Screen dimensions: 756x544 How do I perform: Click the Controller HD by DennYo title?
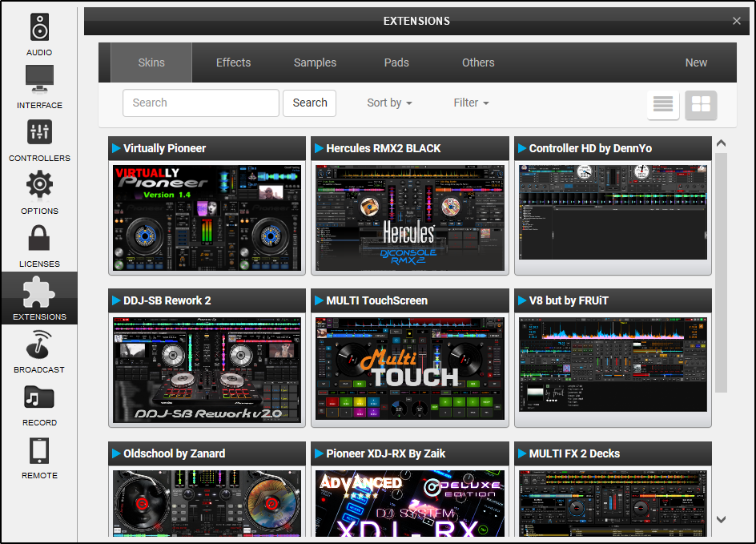tap(590, 148)
